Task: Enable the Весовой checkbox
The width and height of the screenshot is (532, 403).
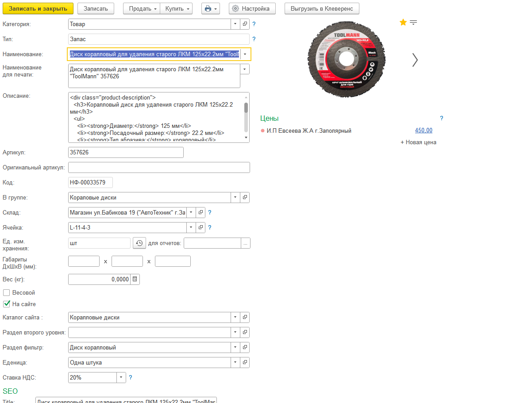Action: pyautogui.click(x=7, y=292)
